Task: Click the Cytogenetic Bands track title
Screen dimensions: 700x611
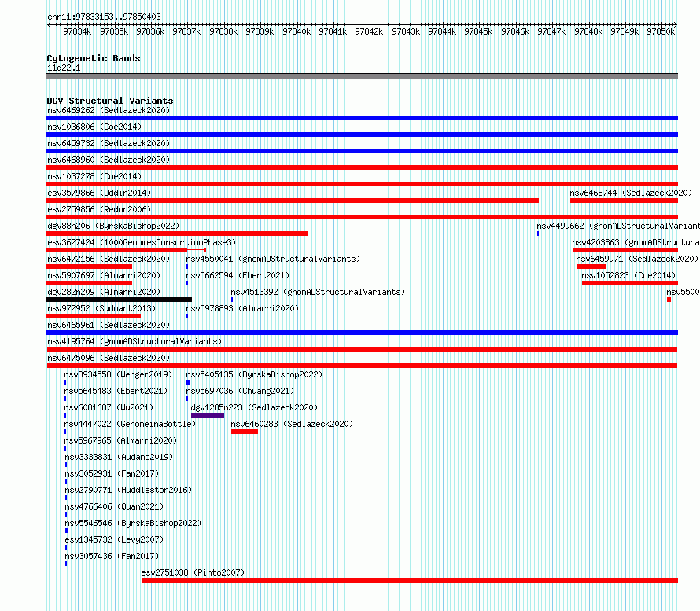Action: (x=94, y=58)
